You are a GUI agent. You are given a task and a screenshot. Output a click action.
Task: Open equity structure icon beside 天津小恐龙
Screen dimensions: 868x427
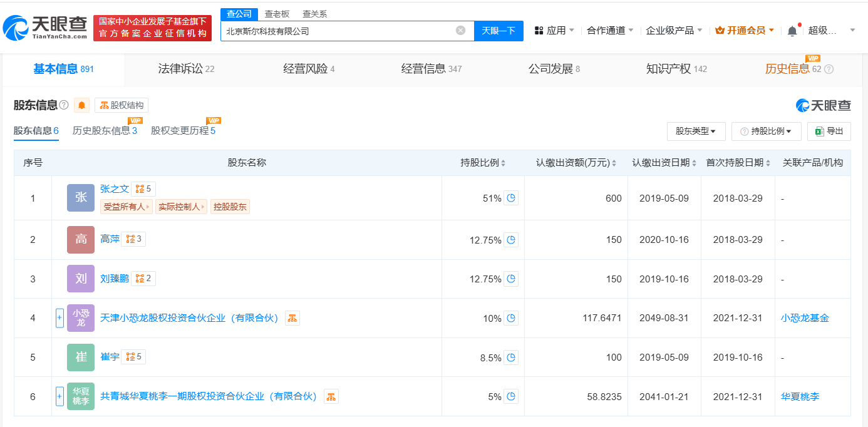[292, 318]
